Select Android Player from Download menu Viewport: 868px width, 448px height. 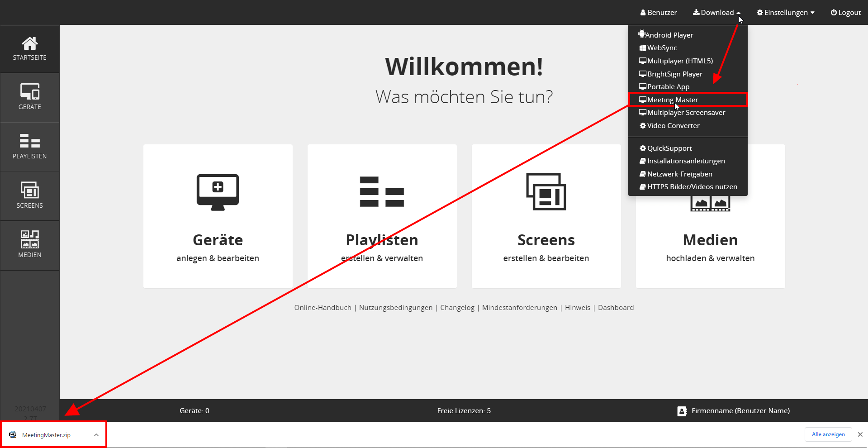point(669,35)
